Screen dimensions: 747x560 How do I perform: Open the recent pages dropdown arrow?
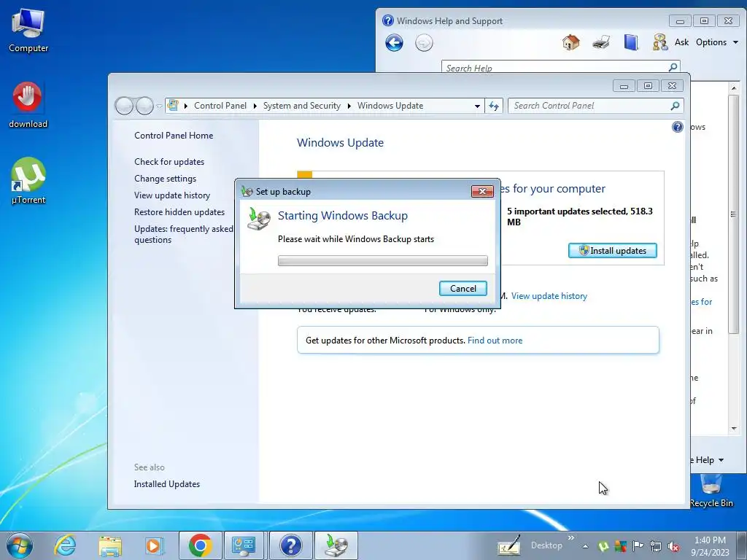pyautogui.click(x=159, y=106)
